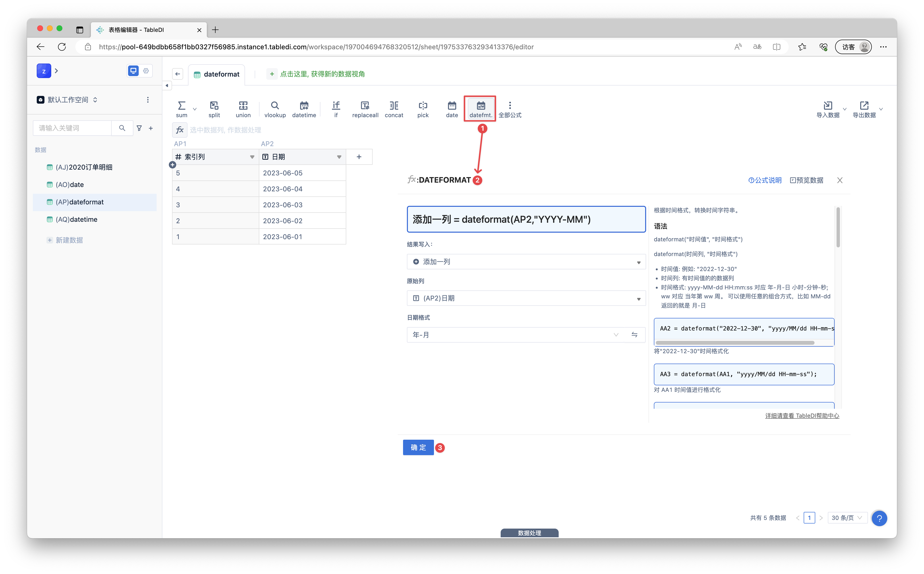Screen dimensions: 924x574
Task: Open the sidebar filter funnel
Action: [139, 128]
